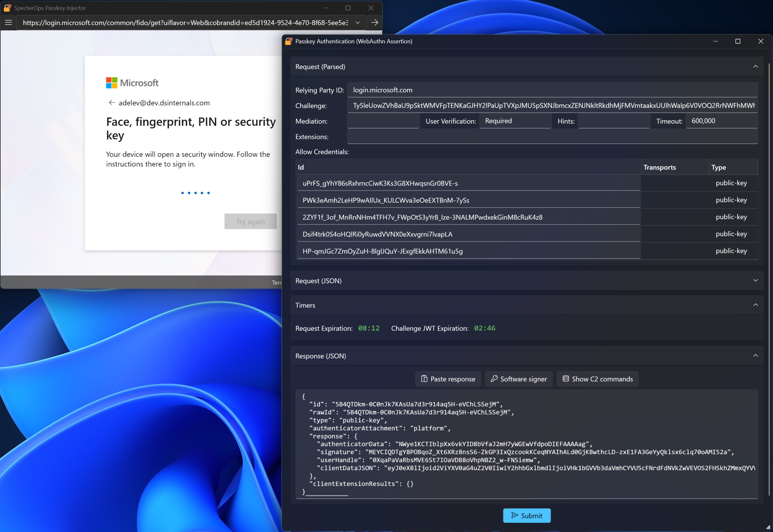Click the Microsoft logo on sign-in page
Screen dimensions: 773x532
tap(132, 83)
